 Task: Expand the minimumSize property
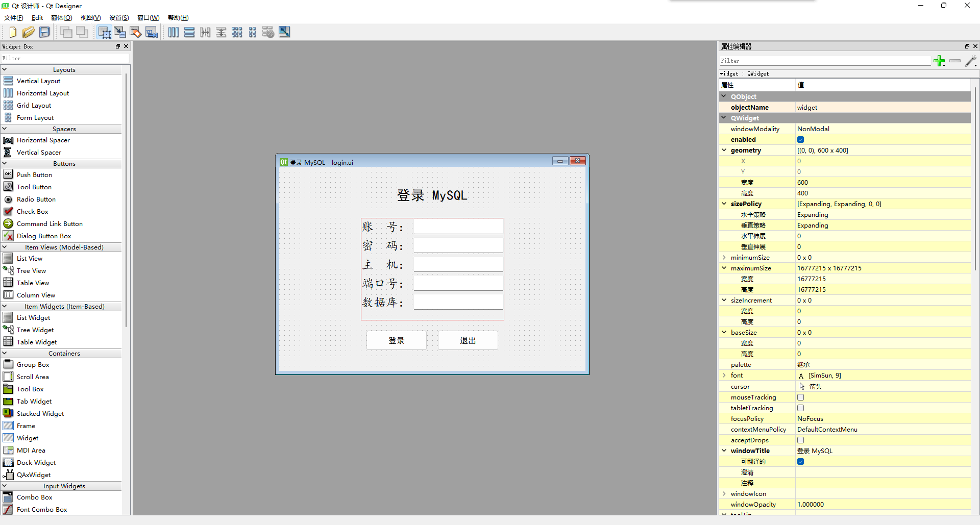[x=724, y=257]
